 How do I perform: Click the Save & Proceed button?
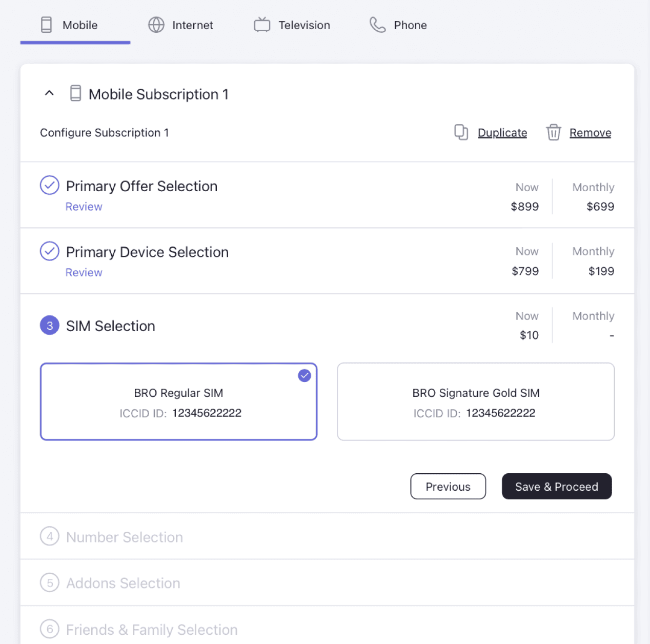pyautogui.click(x=557, y=486)
